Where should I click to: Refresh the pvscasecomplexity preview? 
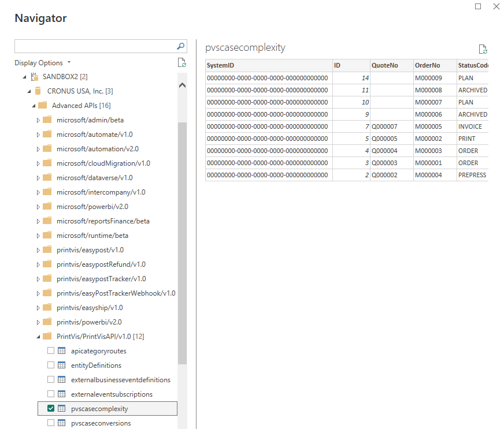pyautogui.click(x=483, y=50)
